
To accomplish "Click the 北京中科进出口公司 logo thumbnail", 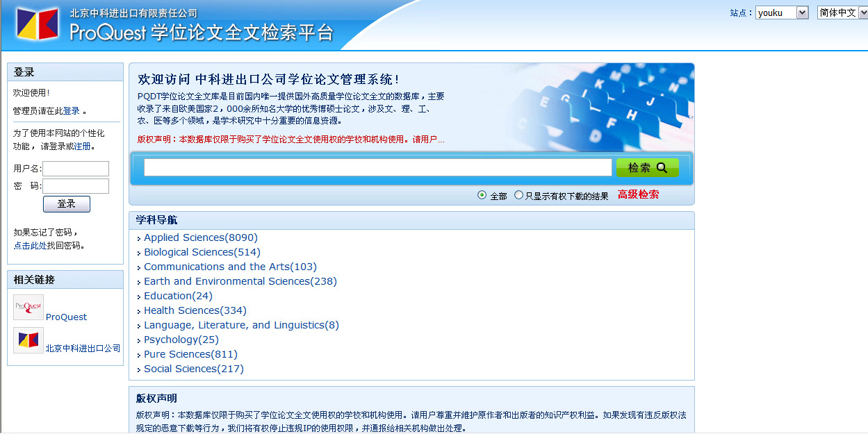I will click(x=28, y=340).
